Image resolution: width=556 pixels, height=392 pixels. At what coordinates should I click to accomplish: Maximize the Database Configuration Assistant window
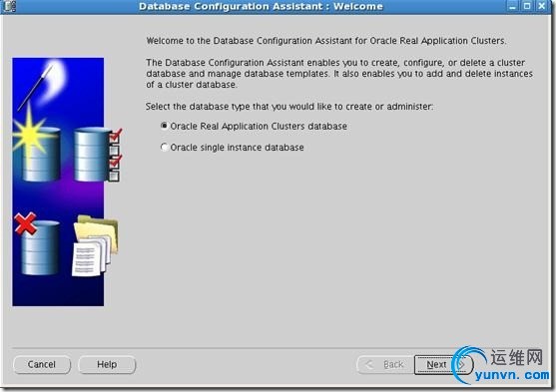[x=527, y=6]
